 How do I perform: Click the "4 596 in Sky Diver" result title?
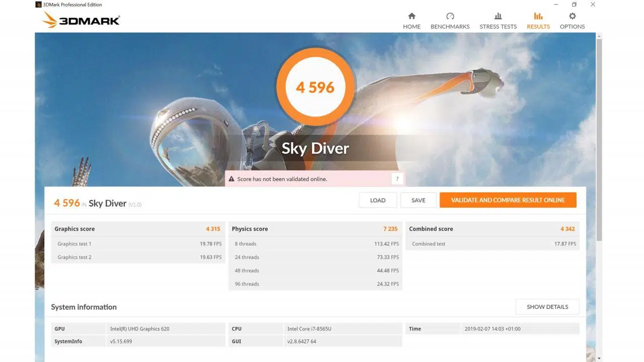pyautogui.click(x=98, y=203)
